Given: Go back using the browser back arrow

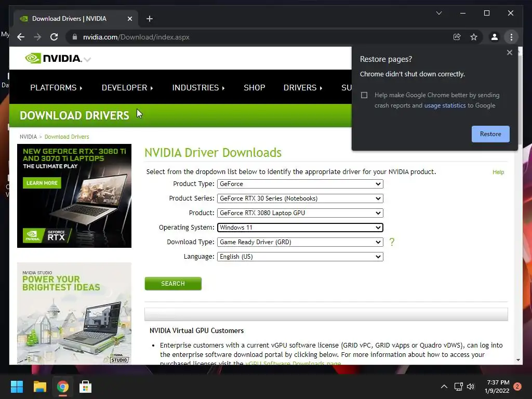Looking at the screenshot, I should click(x=21, y=37).
